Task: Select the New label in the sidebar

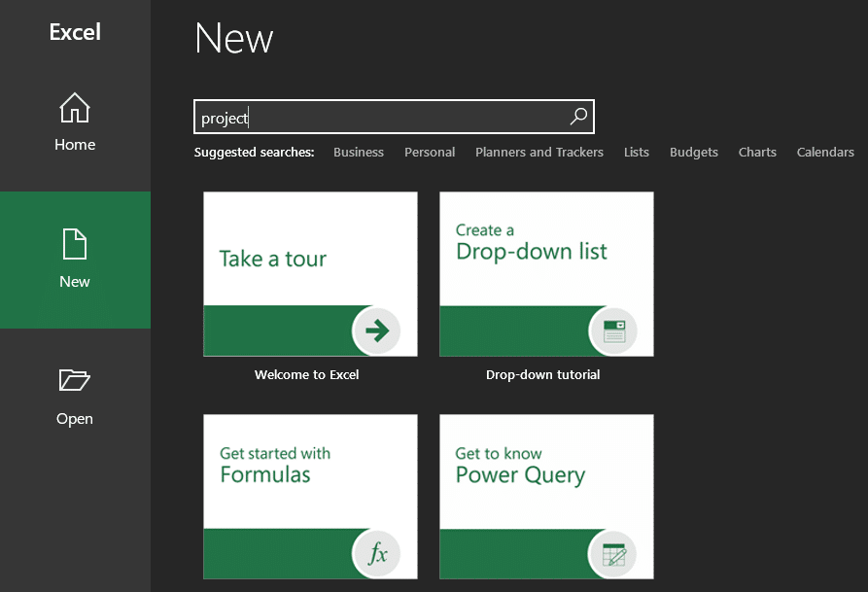Action: (x=75, y=281)
